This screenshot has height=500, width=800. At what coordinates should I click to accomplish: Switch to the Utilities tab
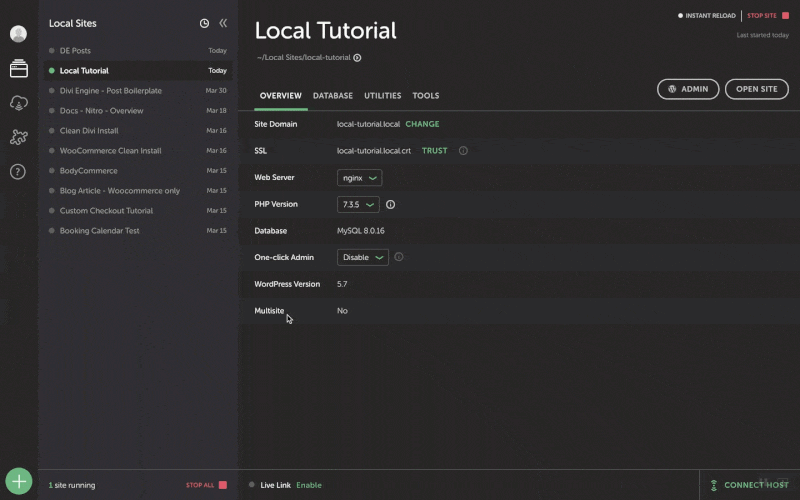[x=383, y=95]
